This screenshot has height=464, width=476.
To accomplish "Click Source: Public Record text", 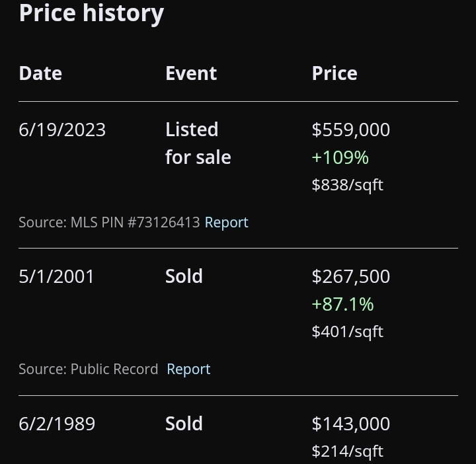I will (x=89, y=369).
